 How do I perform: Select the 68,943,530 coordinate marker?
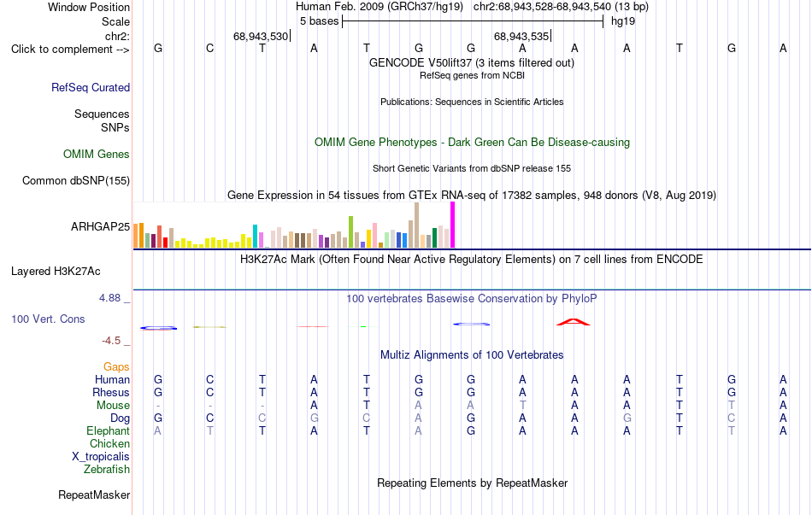[261, 36]
